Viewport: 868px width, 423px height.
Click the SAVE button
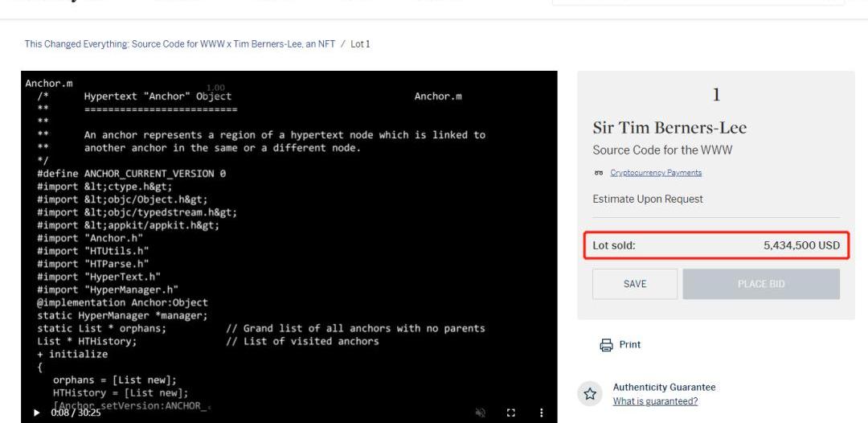pyautogui.click(x=634, y=284)
